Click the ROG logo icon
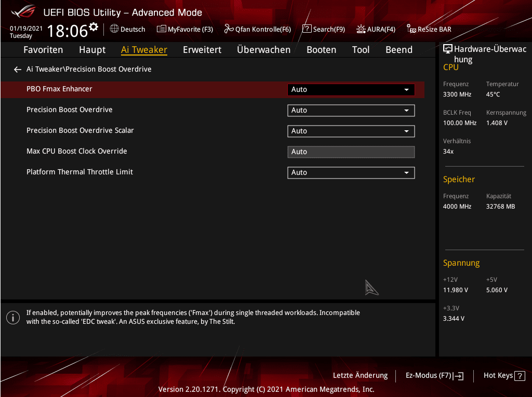Viewport: 532px width, 397px height. point(23,12)
